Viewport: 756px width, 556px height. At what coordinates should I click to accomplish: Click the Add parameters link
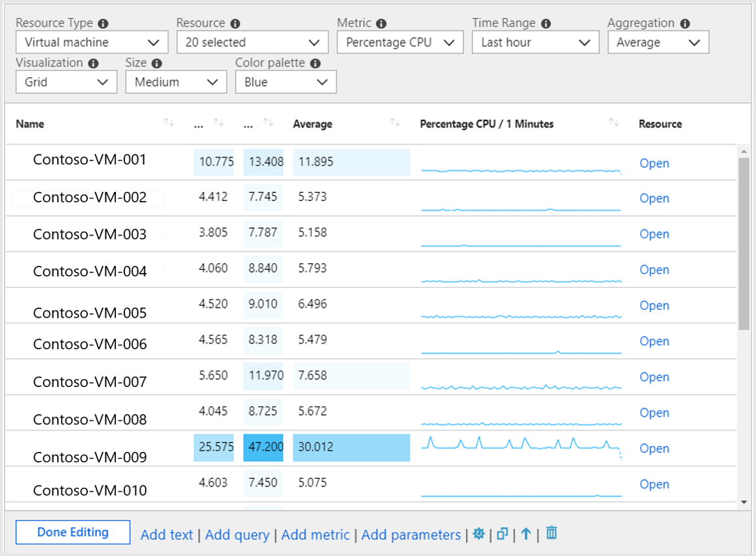point(411,535)
